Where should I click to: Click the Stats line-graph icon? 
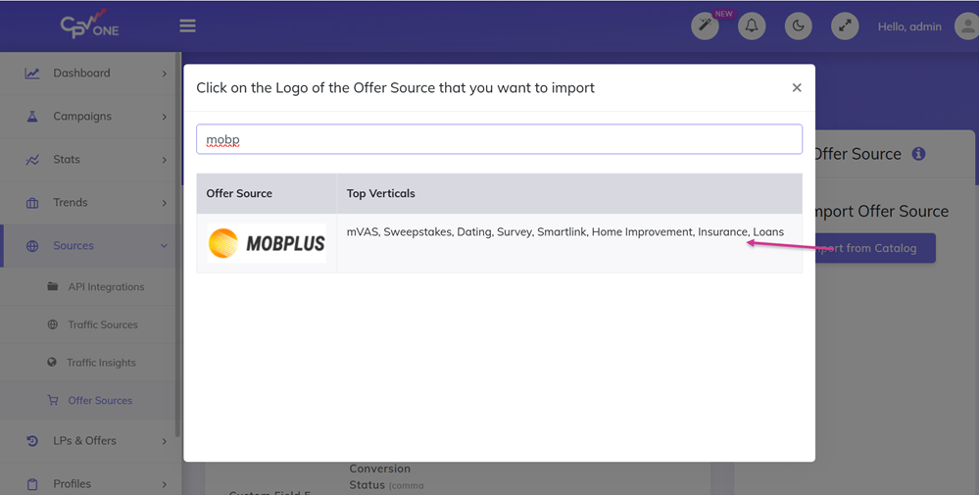pyautogui.click(x=32, y=160)
